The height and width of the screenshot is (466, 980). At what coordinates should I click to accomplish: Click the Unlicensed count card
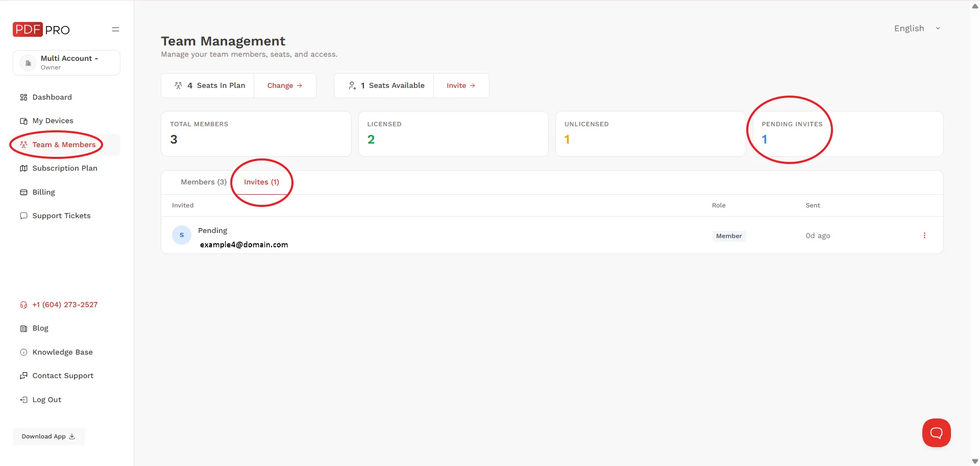[x=651, y=134]
